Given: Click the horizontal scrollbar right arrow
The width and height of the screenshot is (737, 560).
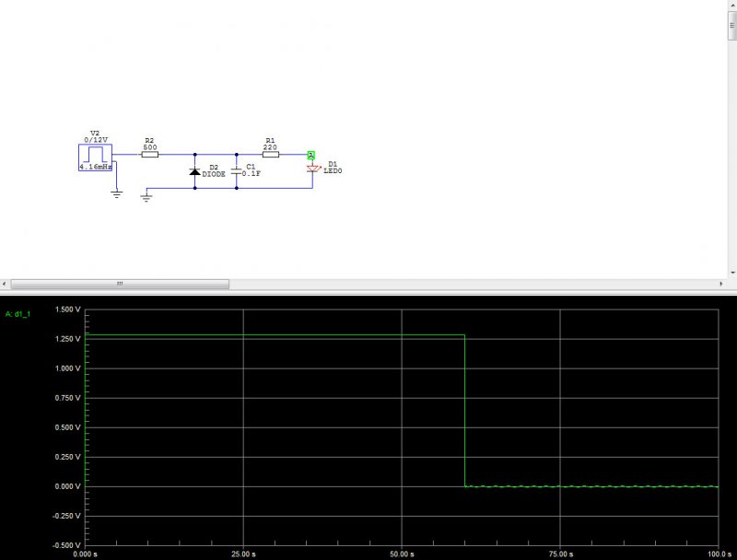Looking at the screenshot, I should click(x=721, y=284).
